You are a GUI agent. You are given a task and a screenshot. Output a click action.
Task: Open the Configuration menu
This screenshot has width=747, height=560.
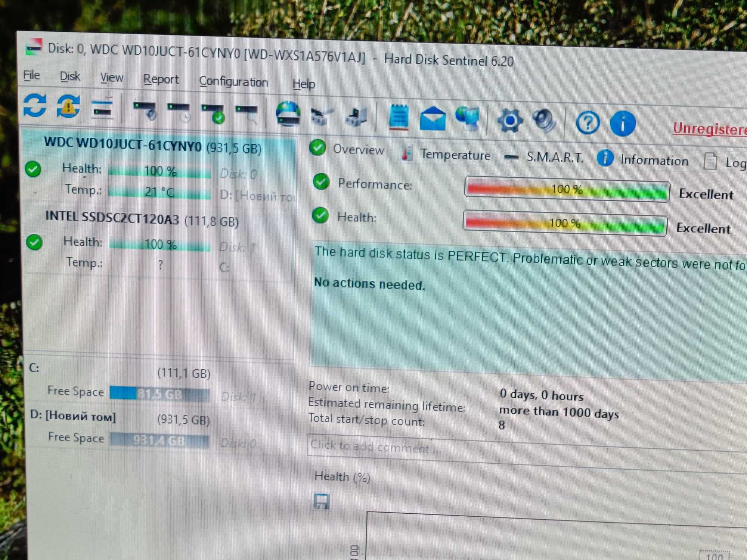[x=233, y=82]
